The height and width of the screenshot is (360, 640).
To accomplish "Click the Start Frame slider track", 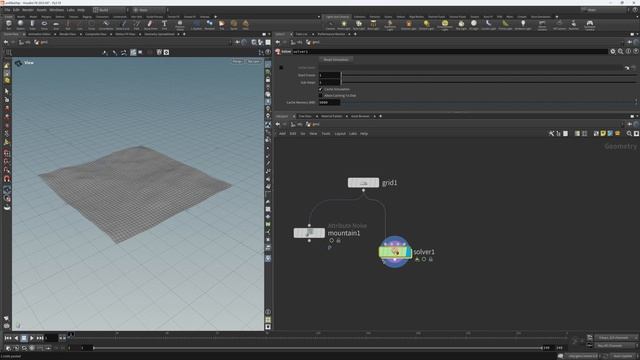I will pos(489,75).
